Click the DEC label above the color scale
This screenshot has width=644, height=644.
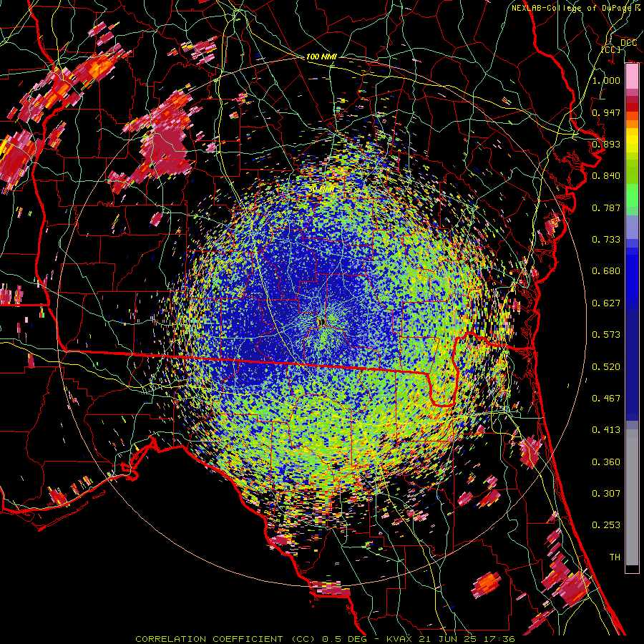[628, 43]
